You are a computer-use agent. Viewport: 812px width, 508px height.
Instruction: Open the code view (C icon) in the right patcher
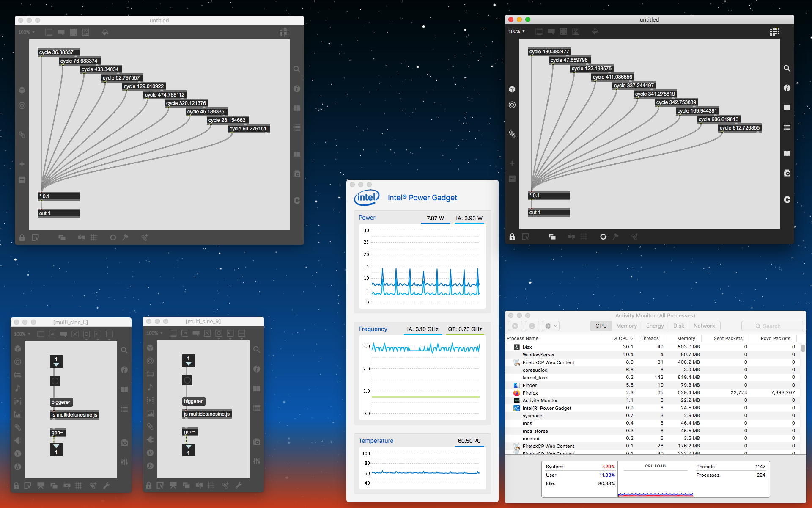[x=787, y=199]
